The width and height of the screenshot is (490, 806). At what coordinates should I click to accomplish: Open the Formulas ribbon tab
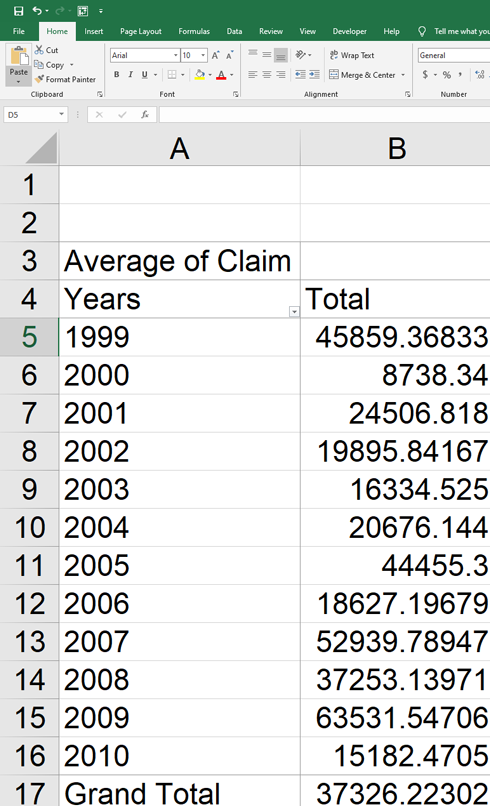tap(194, 31)
